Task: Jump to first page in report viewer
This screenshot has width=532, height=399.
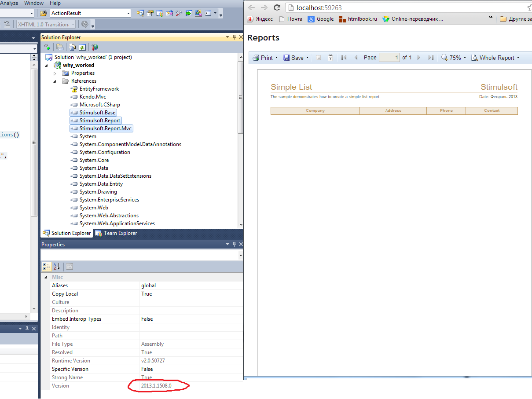Action: click(344, 58)
